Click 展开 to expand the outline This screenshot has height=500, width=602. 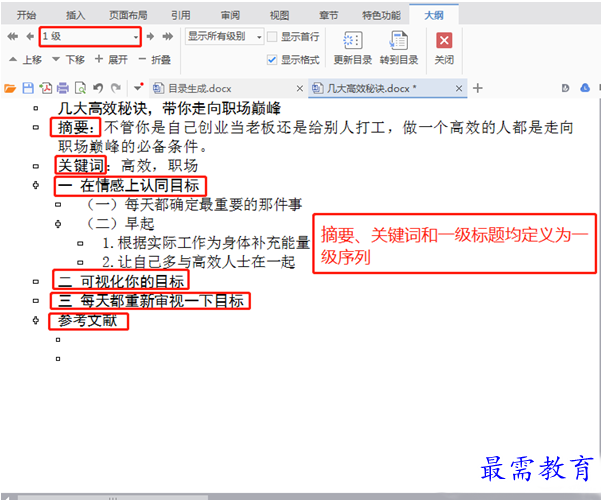pos(111,60)
